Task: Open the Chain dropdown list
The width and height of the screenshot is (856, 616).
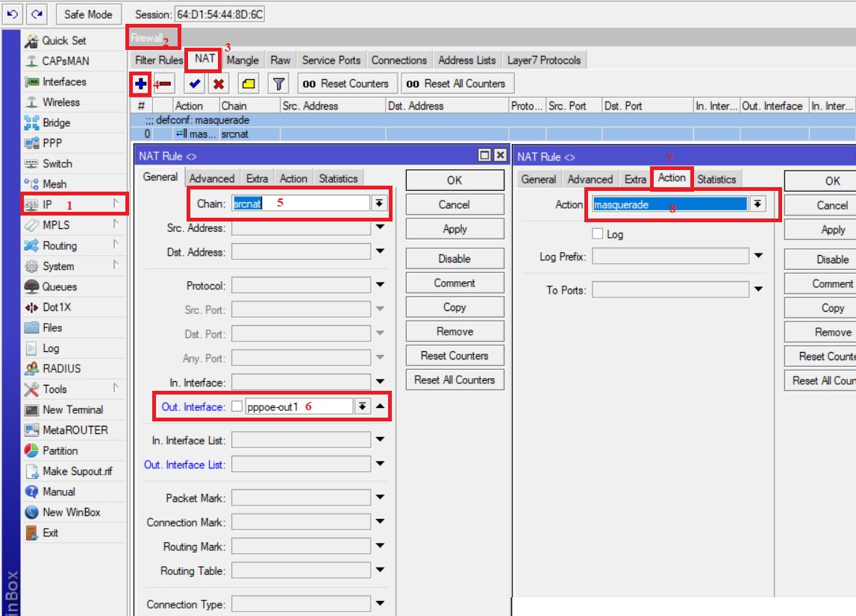Action: tap(379, 204)
